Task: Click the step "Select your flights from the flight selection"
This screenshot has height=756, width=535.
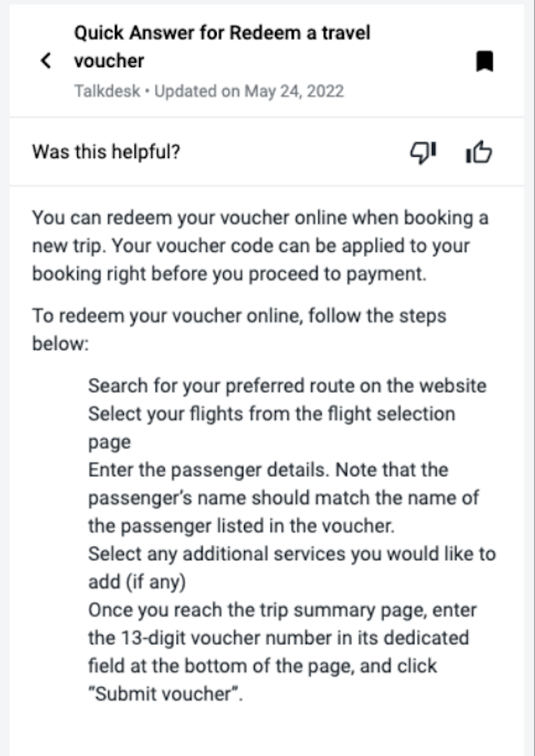Action: [271, 414]
